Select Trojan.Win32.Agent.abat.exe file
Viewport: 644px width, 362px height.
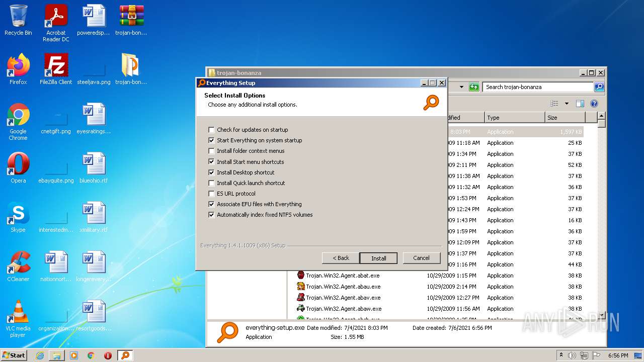tap(343, 276)
